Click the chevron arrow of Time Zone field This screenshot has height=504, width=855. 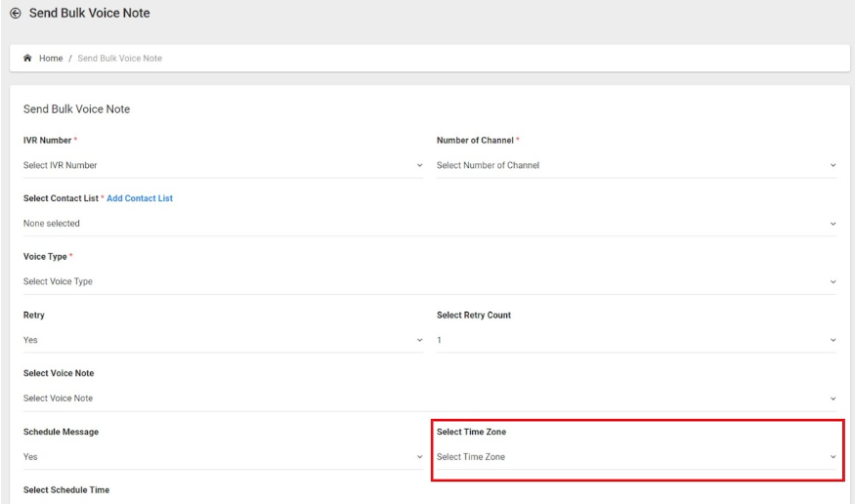833,456
